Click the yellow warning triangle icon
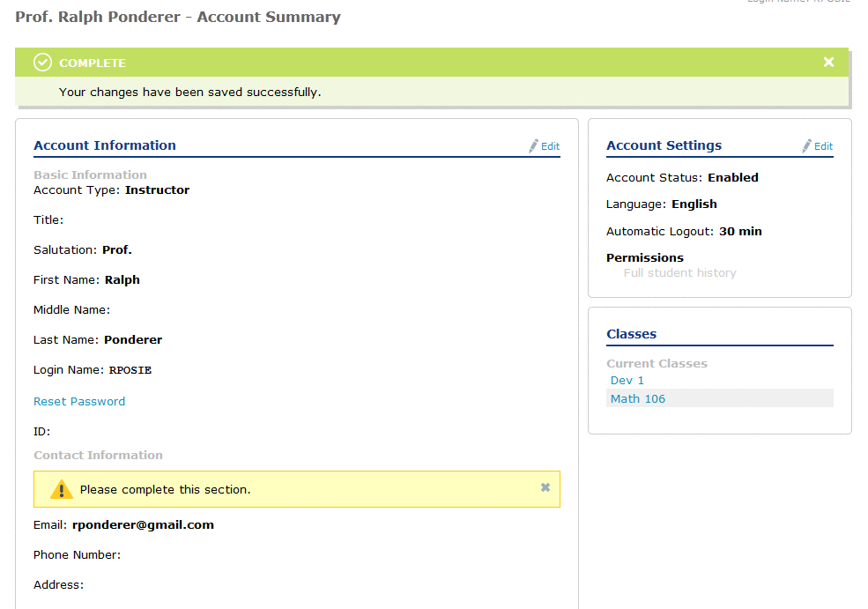 tap(61, 490)
